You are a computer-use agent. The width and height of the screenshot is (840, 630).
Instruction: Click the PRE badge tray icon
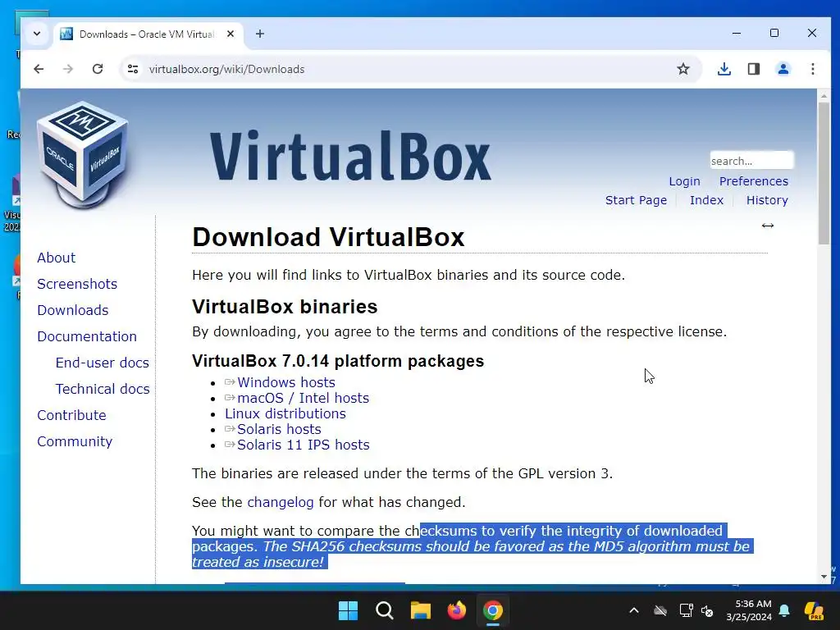[x=814, y=610]
